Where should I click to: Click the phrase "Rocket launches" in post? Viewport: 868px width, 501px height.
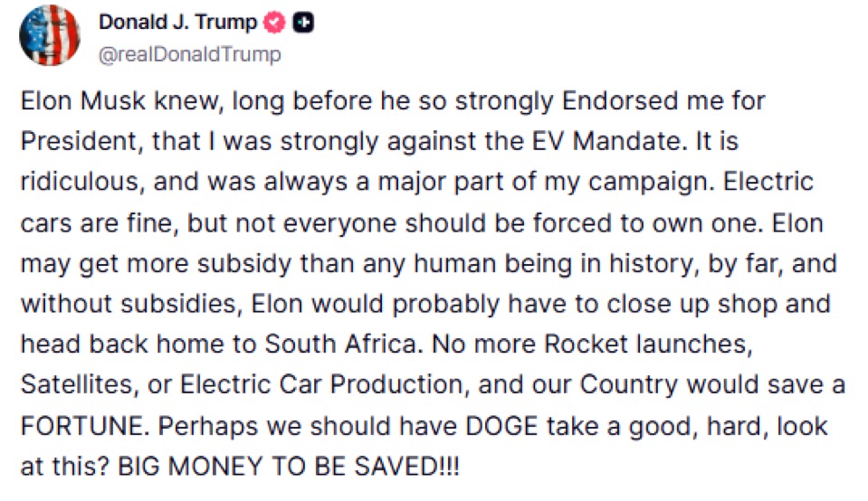[649, 345]
